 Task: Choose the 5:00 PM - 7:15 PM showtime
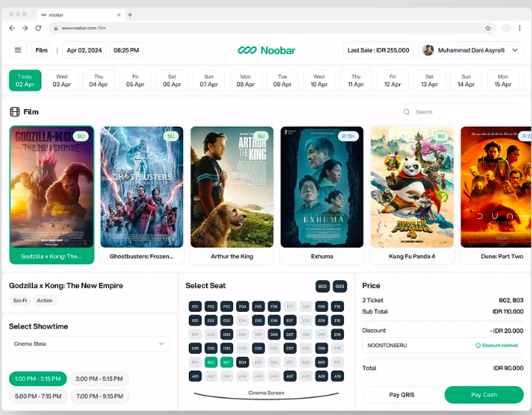click(38, 396)
